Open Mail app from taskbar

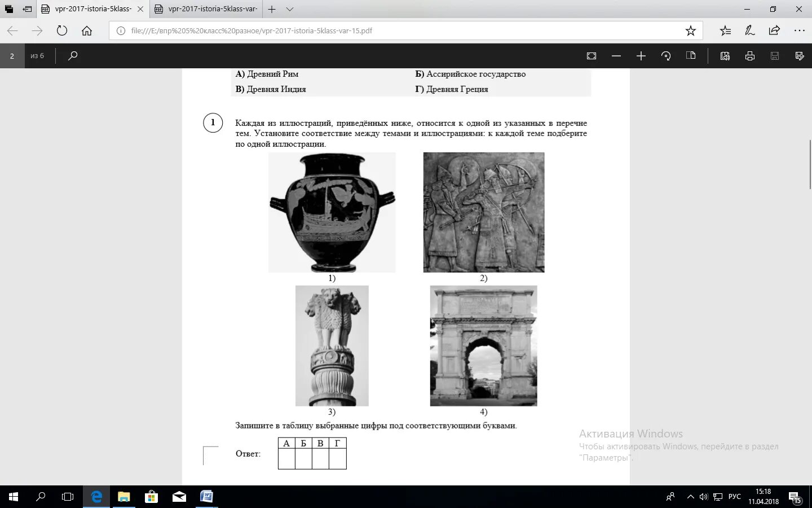[x=179, y=497]
